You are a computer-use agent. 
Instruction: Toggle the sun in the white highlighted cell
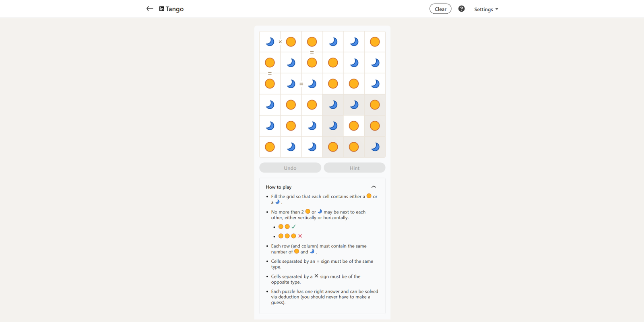pos(354,126)
